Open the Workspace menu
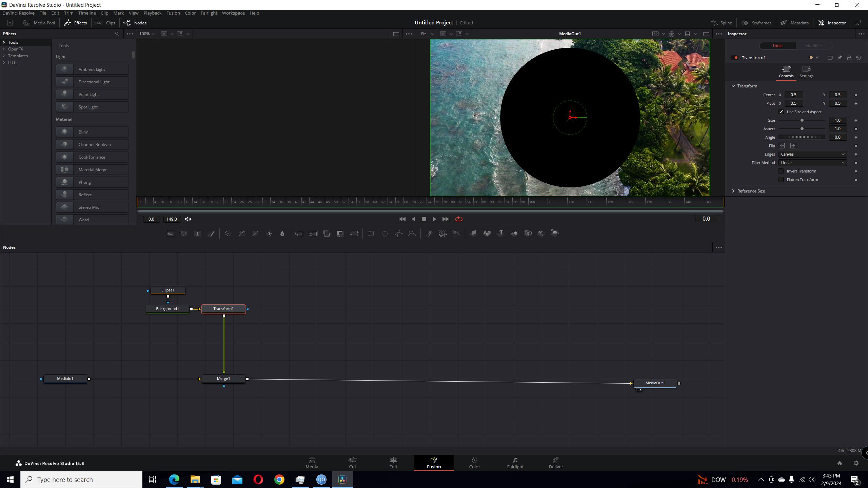Image resolution: width=868 pixels, height=488 pixels. [x=233, y=13]
